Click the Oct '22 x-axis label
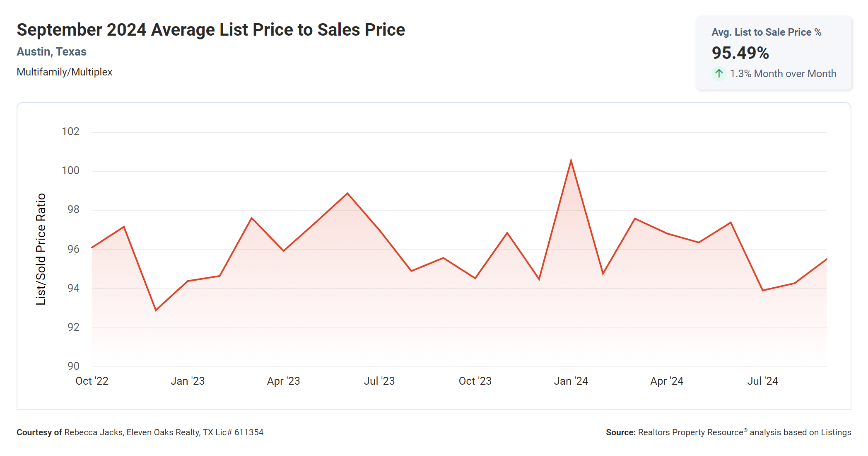This screenshot has height=456, width=868. [x=92, y=381]
